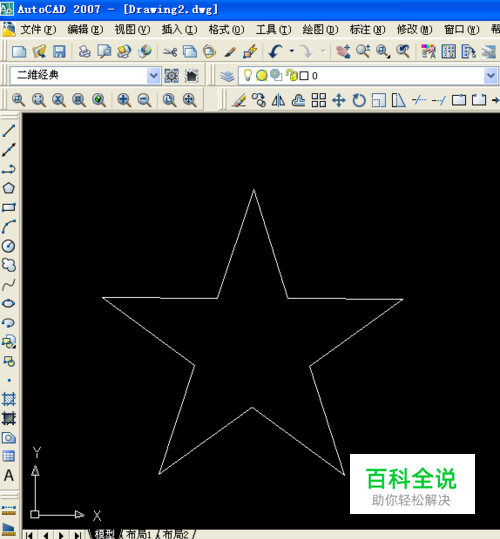500x539 pixels.
Task: Click the Mirror tool icon
Action: click(x=278, y=100)
